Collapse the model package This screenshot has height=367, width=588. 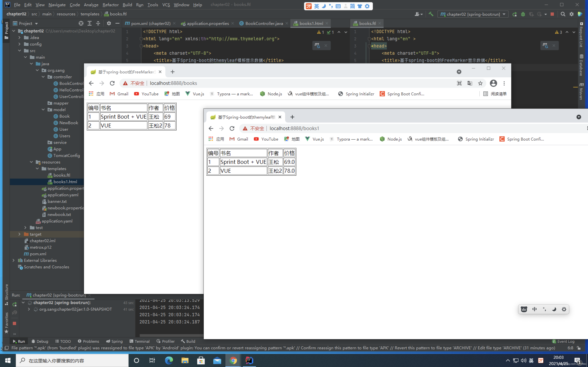click(43, 109)
